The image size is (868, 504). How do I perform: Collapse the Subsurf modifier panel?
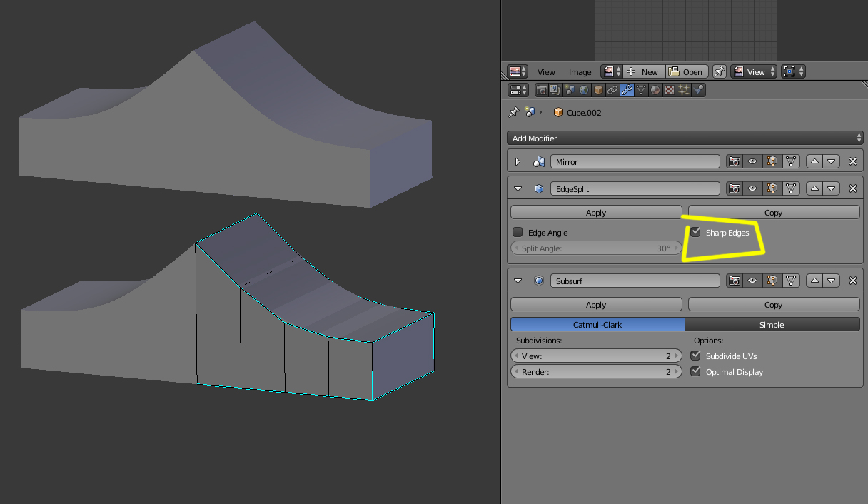pyautogui.click(x=518, y=281)
